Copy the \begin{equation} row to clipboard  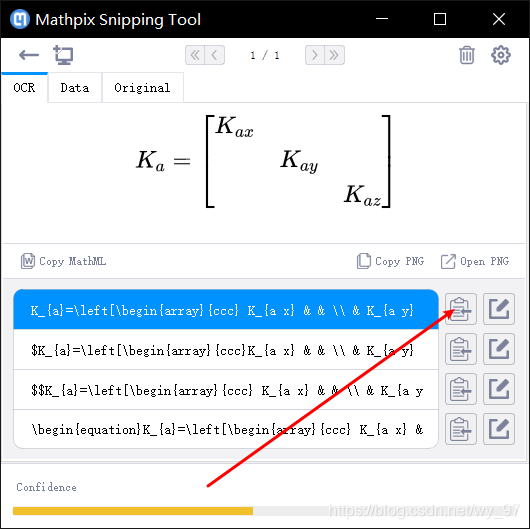(x=461, y=429)
